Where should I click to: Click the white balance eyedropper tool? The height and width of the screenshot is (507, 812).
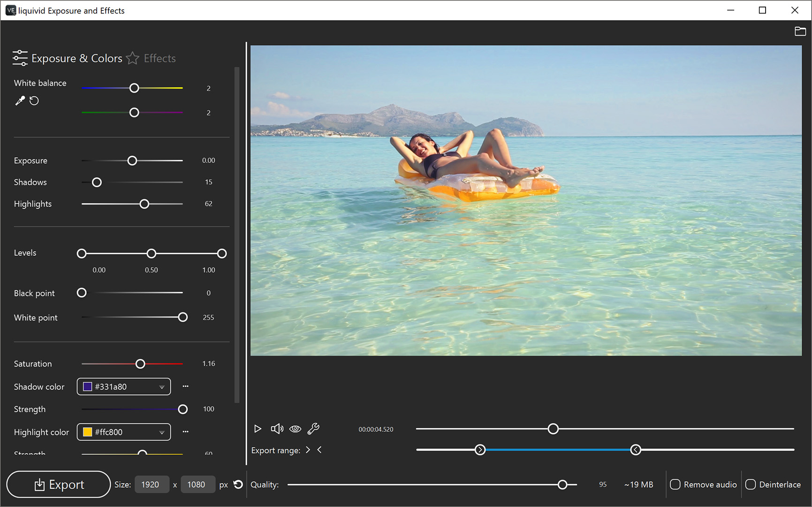[x=20, y=100]
